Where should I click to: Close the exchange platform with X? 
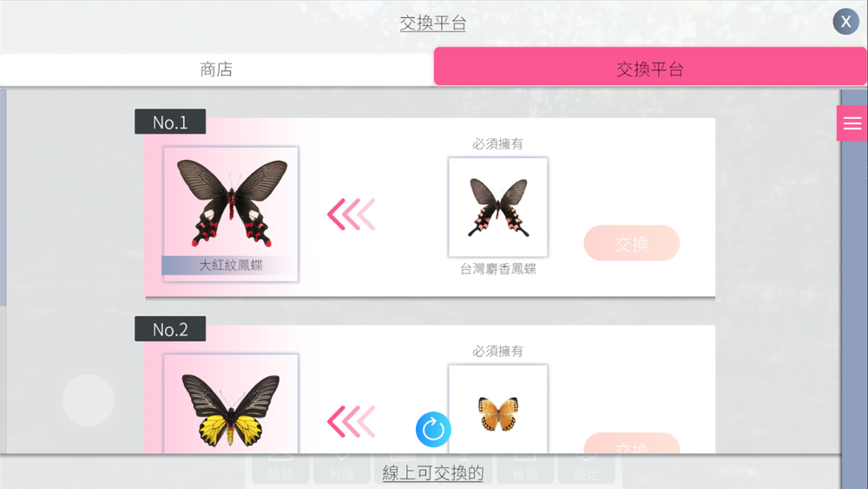(845, 22)
